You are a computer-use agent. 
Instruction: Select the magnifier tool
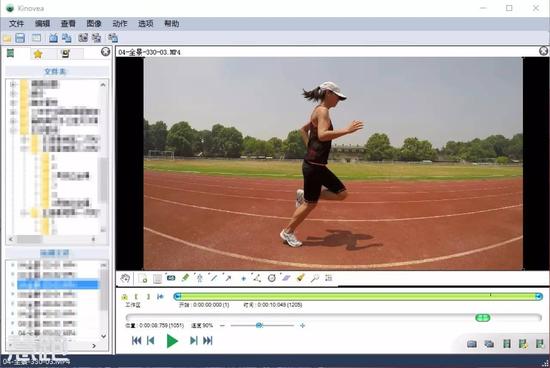315,278
